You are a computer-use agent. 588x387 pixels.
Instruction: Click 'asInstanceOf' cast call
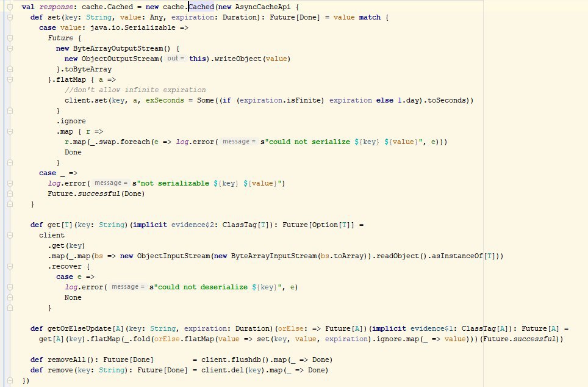tap(457, 256)
